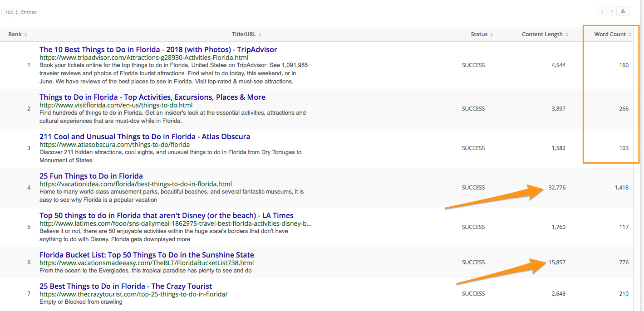Image resolution: width=644 pixels, height=311 pixels.
Task: Click SUCCESS status in Crazy Tourist row
Action: click(473, 294)
